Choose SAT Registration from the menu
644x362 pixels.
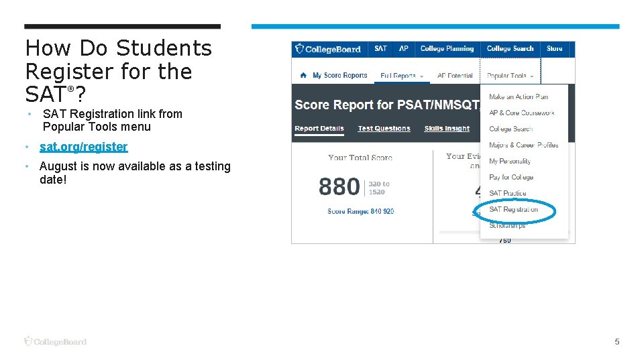pyautogui.click(x=513, y=209)
